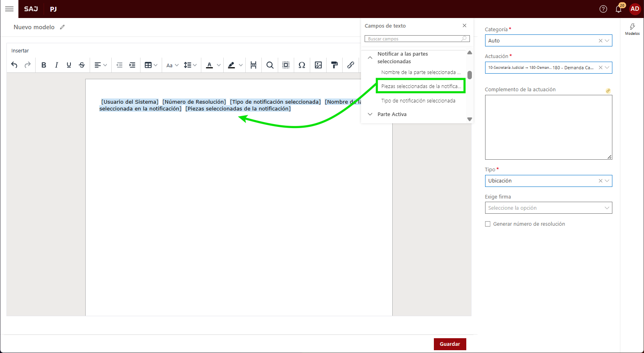This screenshot has height=353, width=644.
Task: Insert a special character with the Omega icon
Action: click(x=302, y=65)
